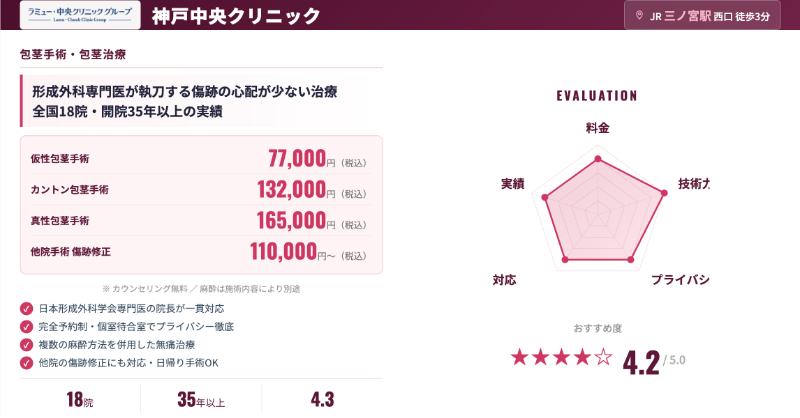The image size is (800, 418).
Task: Open the 神戸中央クリニック title link
Action: (236, 16)
